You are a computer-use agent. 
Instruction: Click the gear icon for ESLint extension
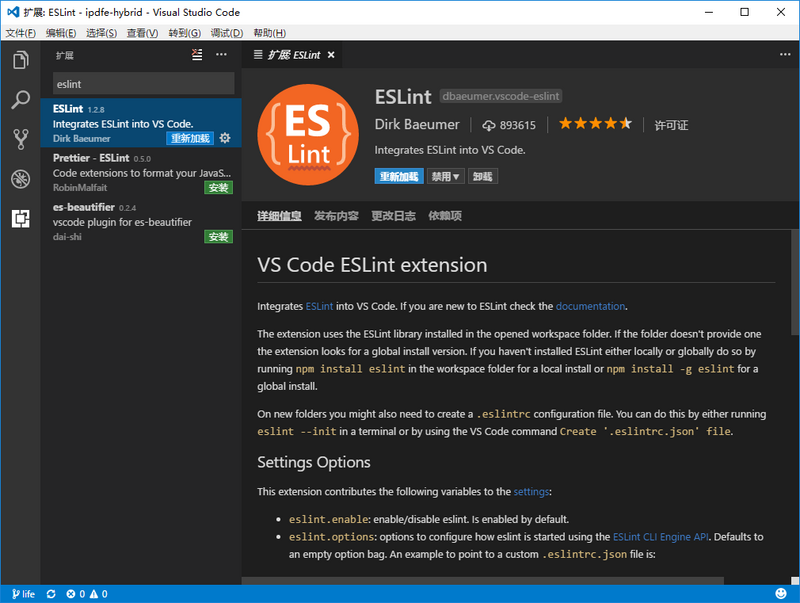click(224, 138)
